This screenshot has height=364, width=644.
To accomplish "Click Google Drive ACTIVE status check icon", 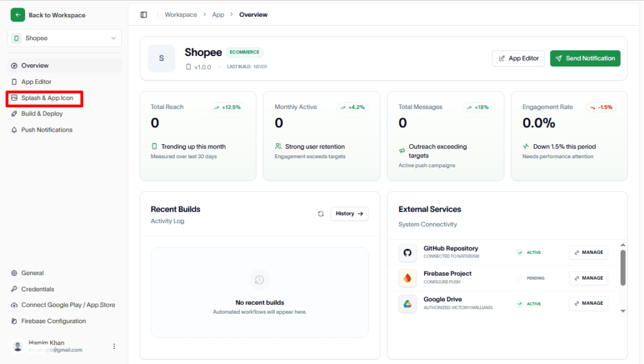I will click(520, 304).
